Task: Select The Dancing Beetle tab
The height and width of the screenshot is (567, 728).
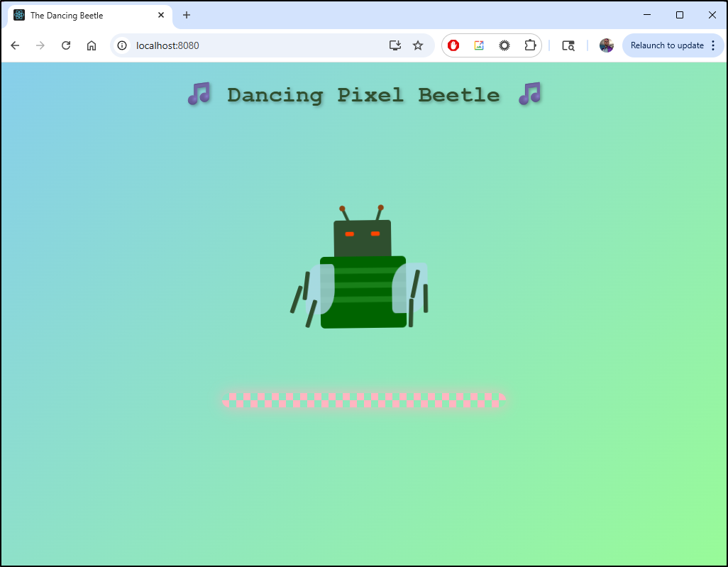Action: click(x=78, y=15)
